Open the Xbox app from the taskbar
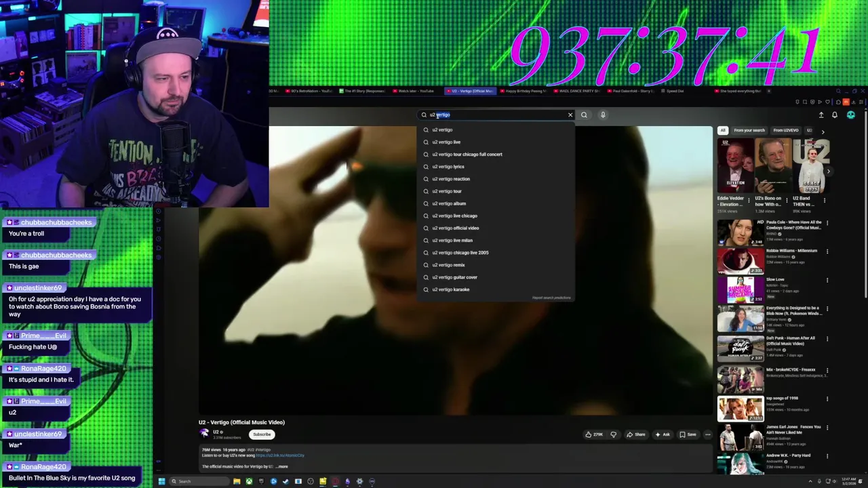The image size is (868, 488). (x=249, y=481)
